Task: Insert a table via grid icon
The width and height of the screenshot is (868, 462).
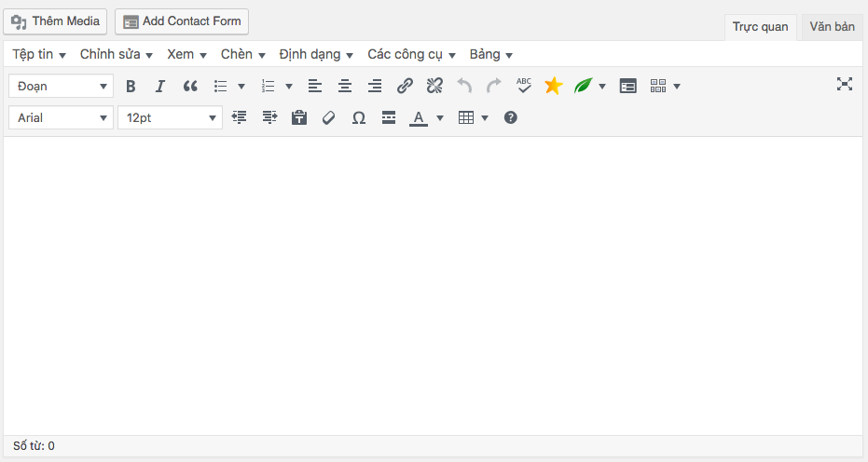Action: (x=466, y=118)
